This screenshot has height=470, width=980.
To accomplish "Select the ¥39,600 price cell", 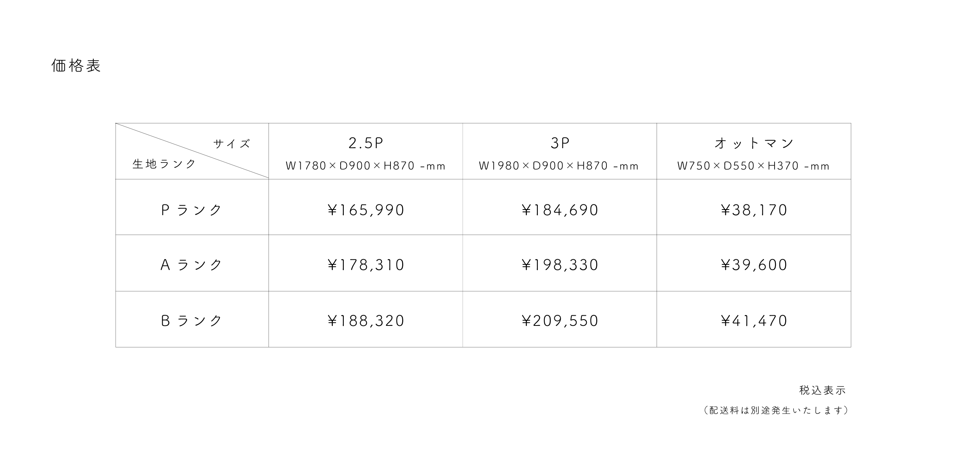I will point(754,265).
